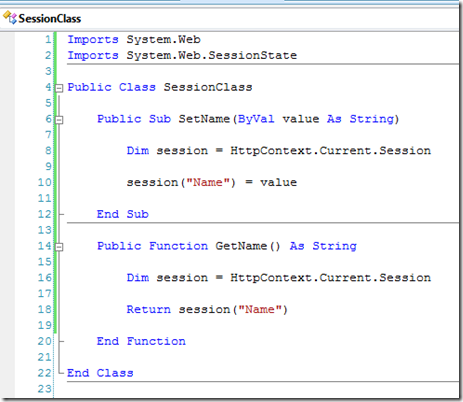Click 'Return' keyword on line 18

pos(149,309)
